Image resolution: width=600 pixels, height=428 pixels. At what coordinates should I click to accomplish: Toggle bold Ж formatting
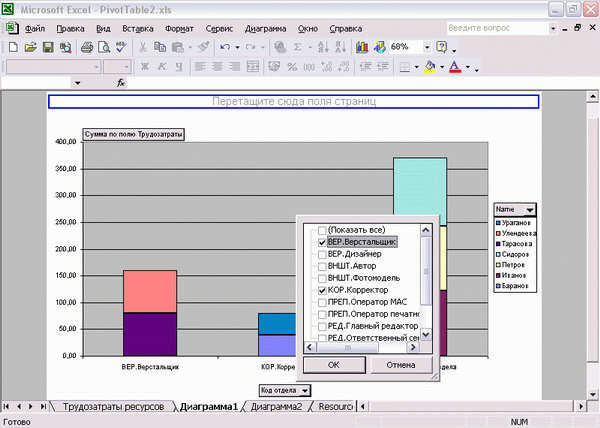tap(145, 67)
